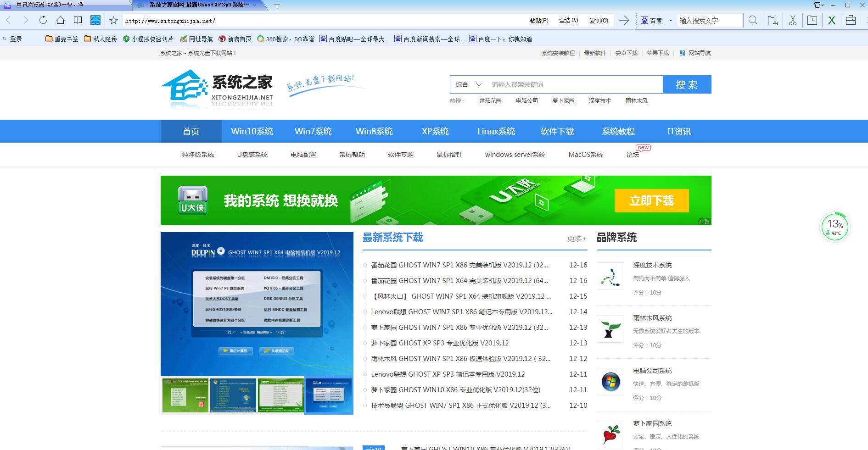The height and width of the screenshot is (450, 868).
Task: Open the Deepin GHOST WIN7 main slide image
Action: pyautogui.click(x=257, y=304)
